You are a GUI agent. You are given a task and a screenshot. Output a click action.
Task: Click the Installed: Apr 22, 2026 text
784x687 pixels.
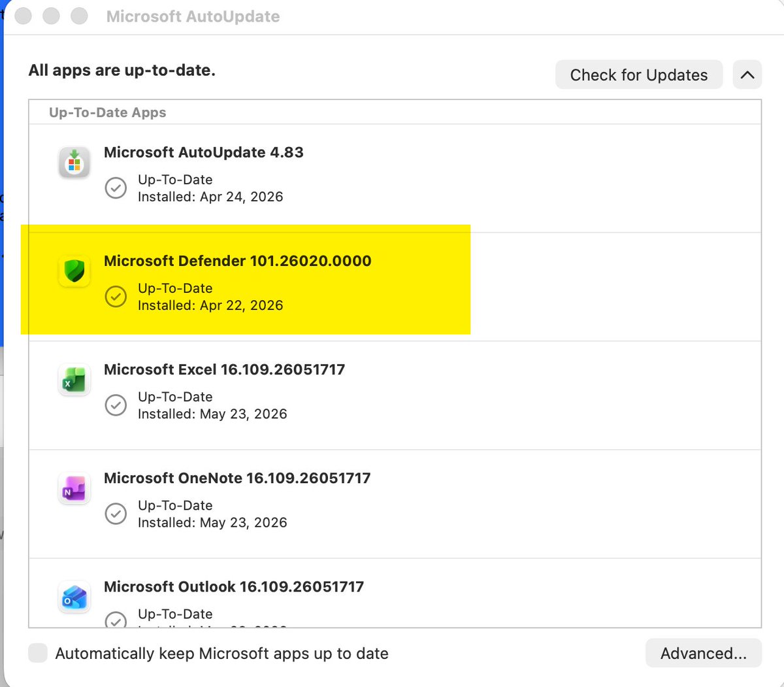pyautogui.click(x=210, y=305)
